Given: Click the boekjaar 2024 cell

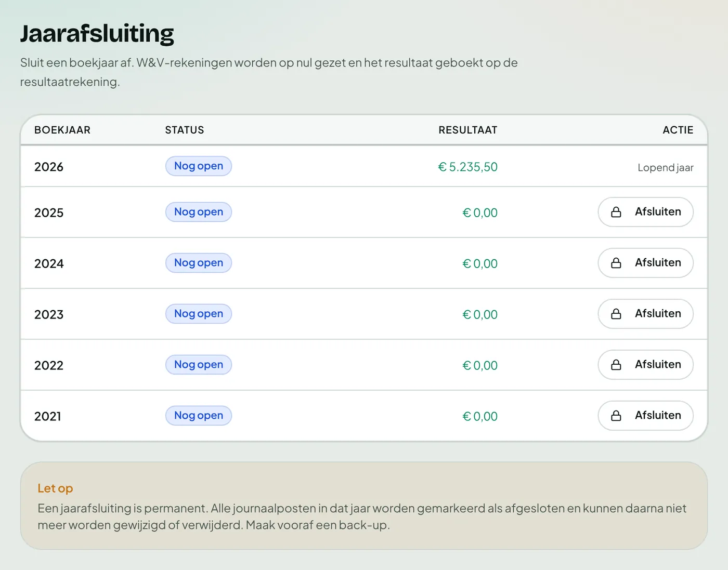Looking at the screenshot, I should pyautogui.click(x=49, y=263).
